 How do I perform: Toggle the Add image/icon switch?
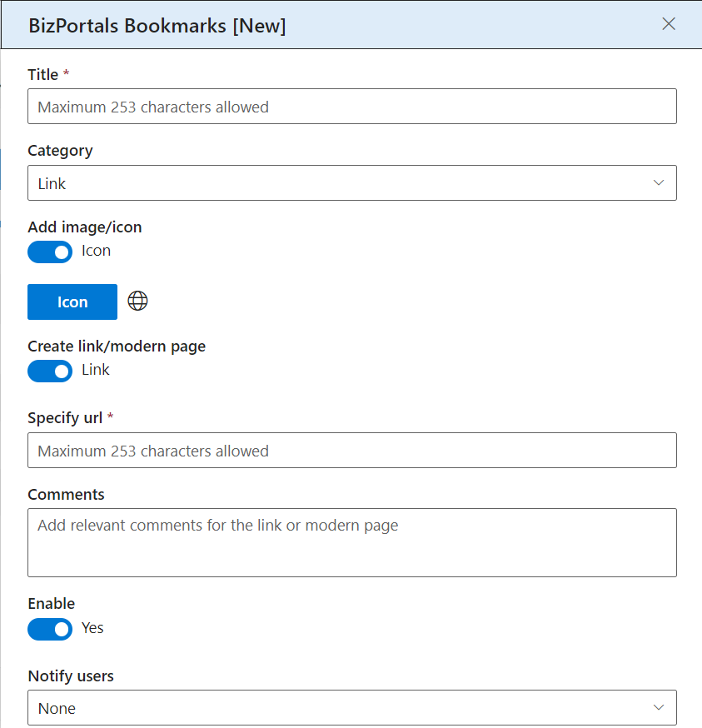pos(50,252)
